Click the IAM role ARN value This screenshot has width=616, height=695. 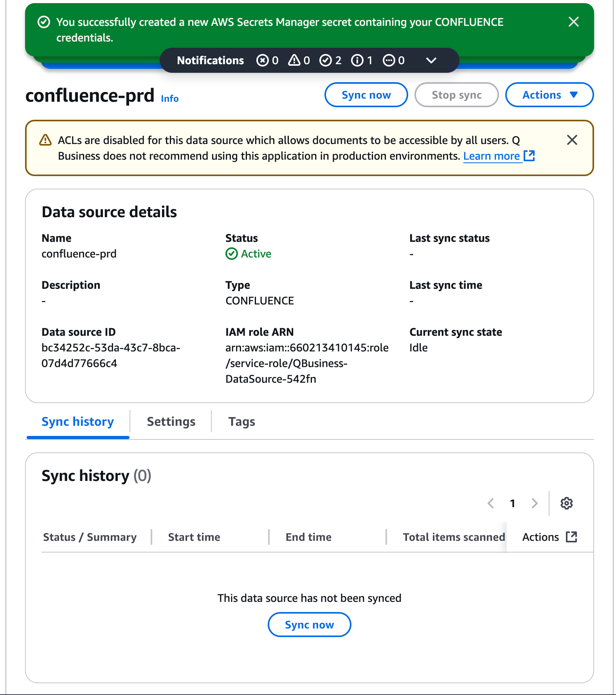[x=307, y=364]
